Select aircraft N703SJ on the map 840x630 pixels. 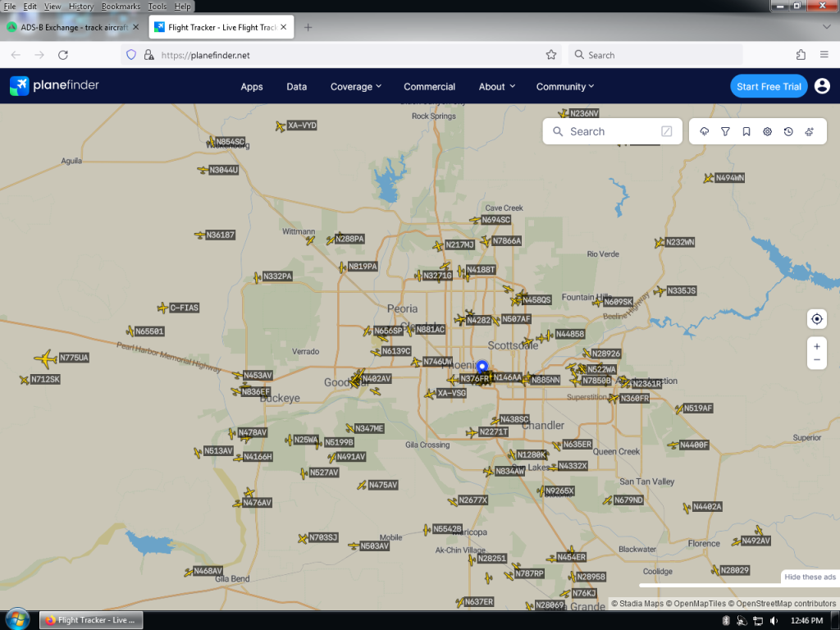[x=303, y=538]
